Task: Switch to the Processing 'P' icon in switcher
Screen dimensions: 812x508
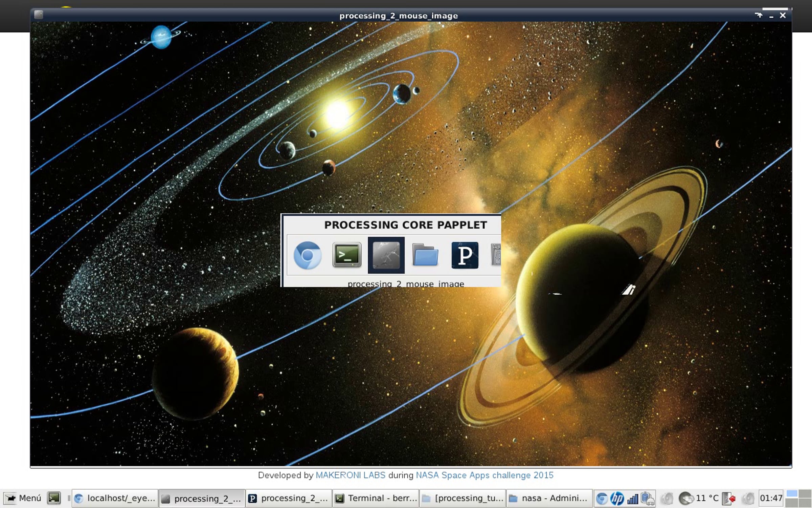Action: (x=465, y=255)
